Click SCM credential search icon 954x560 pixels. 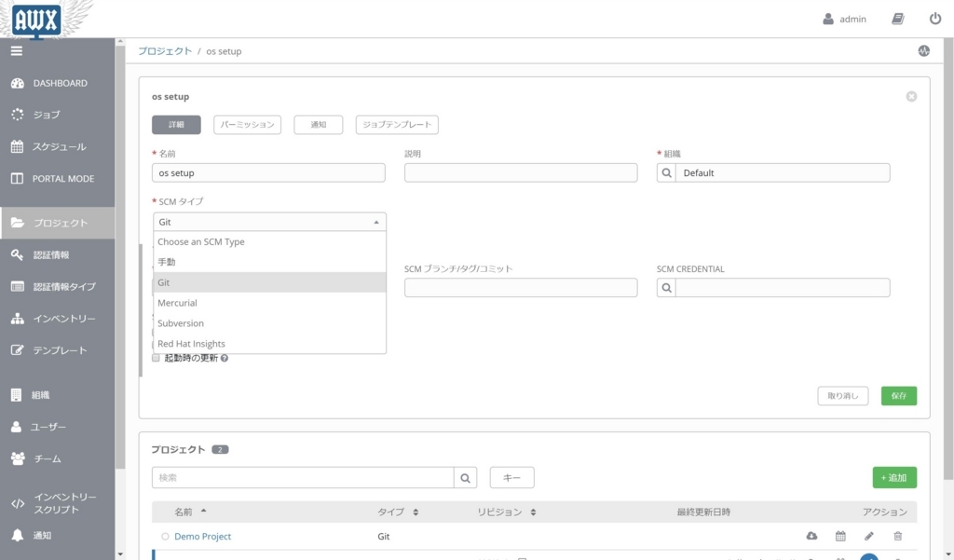pos(666,287)
